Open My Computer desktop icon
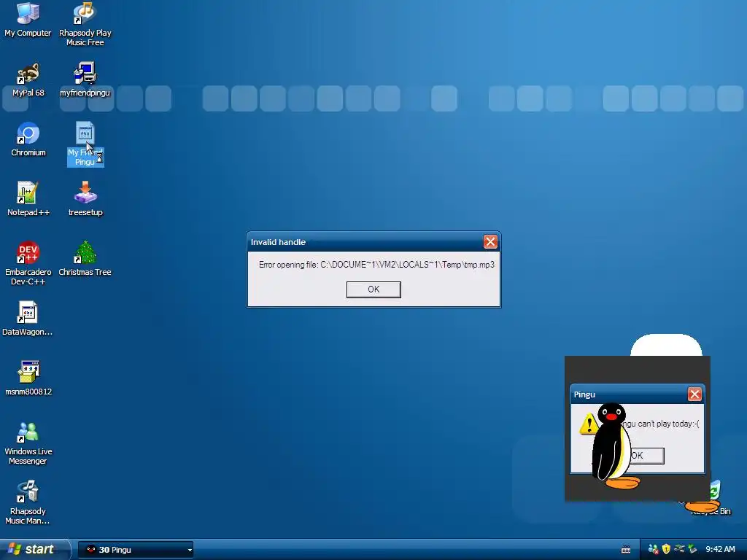This screenshot has width=747, height=560. click(x=28, y=19)
